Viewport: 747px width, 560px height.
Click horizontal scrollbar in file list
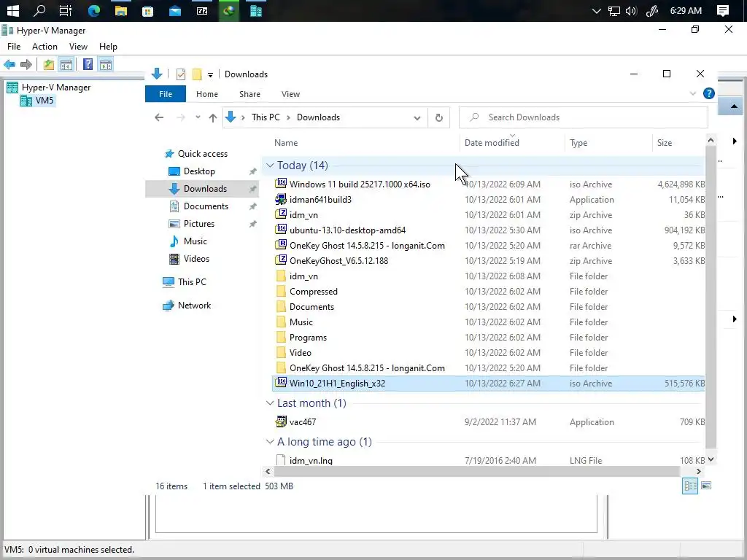pos(476,472)
